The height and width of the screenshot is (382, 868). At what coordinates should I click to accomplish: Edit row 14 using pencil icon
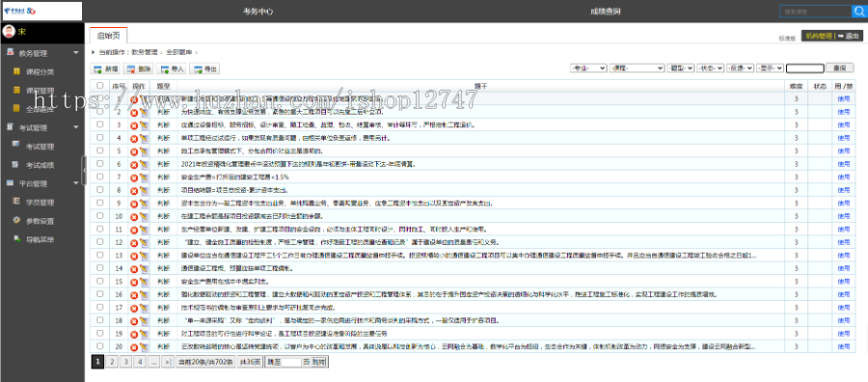pyautogui.click(x=144, y=268)
